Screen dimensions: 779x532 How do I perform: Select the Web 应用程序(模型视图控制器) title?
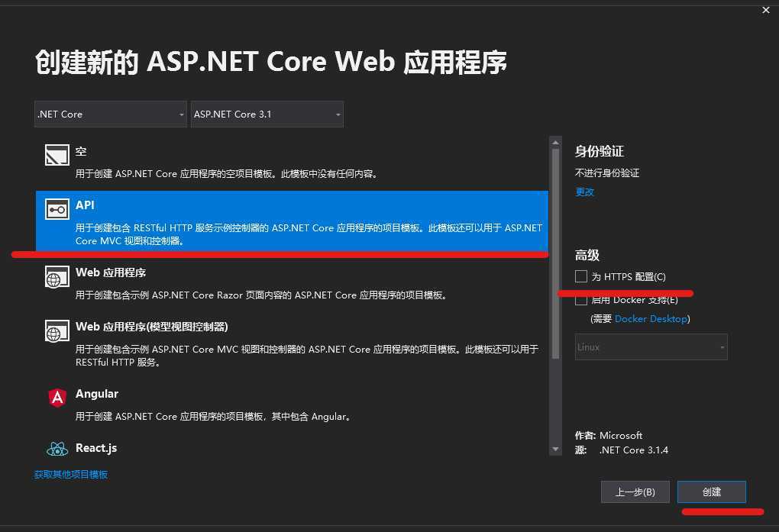point(151,327)
